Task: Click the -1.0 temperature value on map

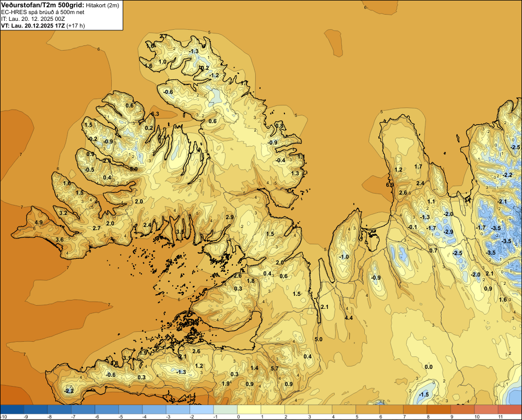Action: coord(344,257)
